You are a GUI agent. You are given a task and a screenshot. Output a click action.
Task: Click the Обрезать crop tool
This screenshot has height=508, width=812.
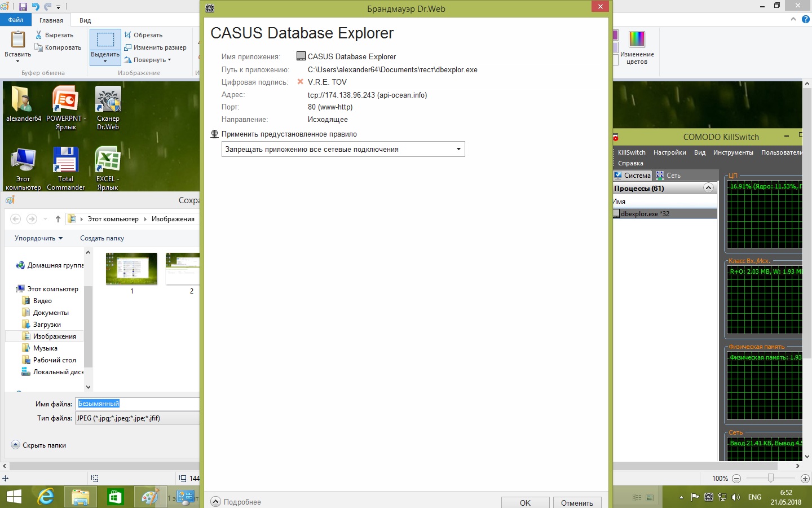click(144, 35)
